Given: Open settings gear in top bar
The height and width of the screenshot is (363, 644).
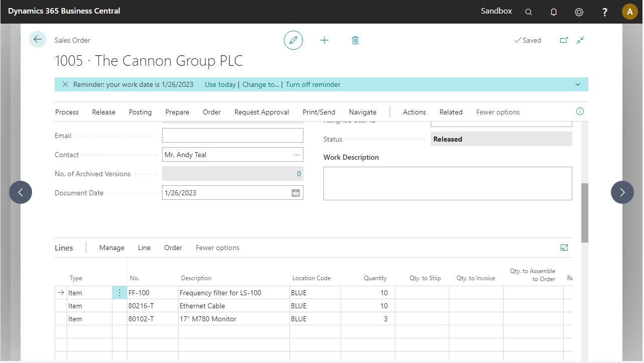Looking at the screenshot, I should point(579,12).
